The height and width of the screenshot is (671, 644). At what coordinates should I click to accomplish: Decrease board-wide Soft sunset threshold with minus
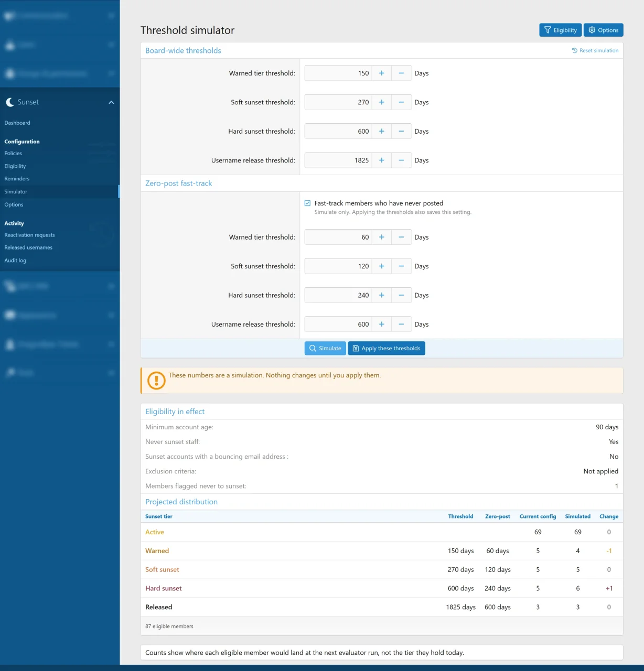point(401,102)
